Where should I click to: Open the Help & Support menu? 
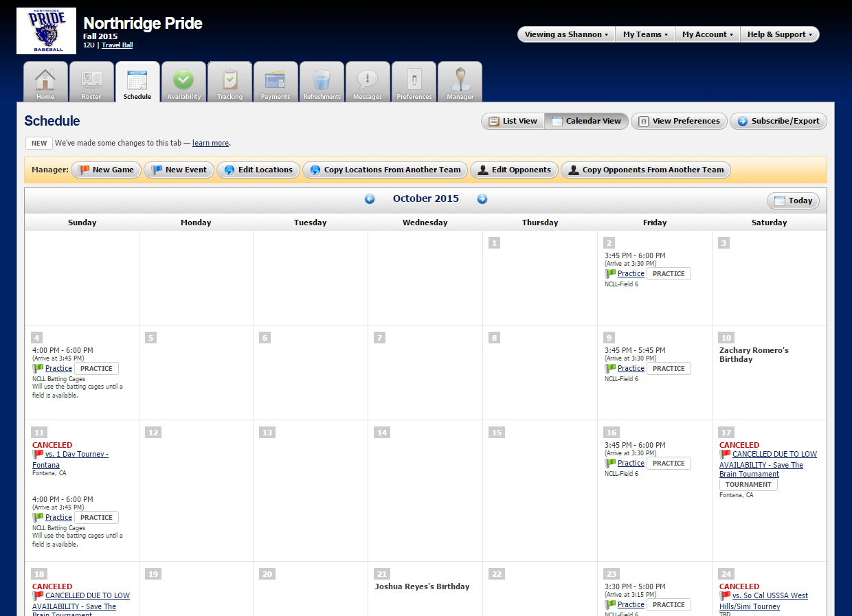pos(779,34)
